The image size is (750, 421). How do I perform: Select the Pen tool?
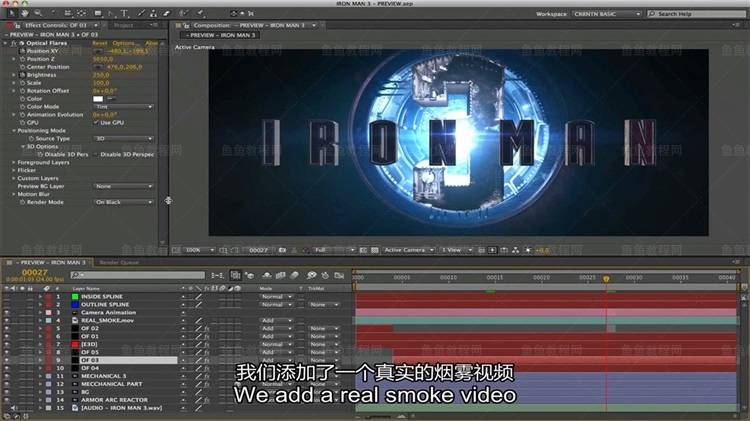click(x=110, y=13)
